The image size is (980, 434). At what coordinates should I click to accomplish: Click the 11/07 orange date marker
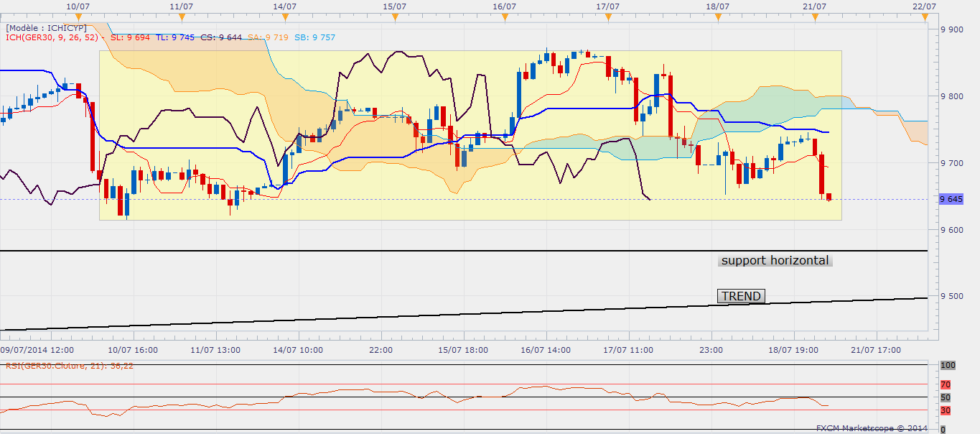point(182,16)
